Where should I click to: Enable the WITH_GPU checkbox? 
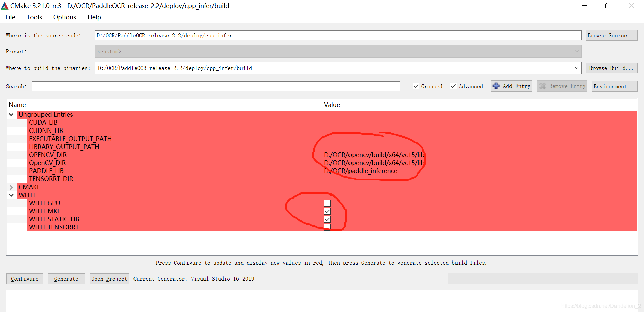327,203
